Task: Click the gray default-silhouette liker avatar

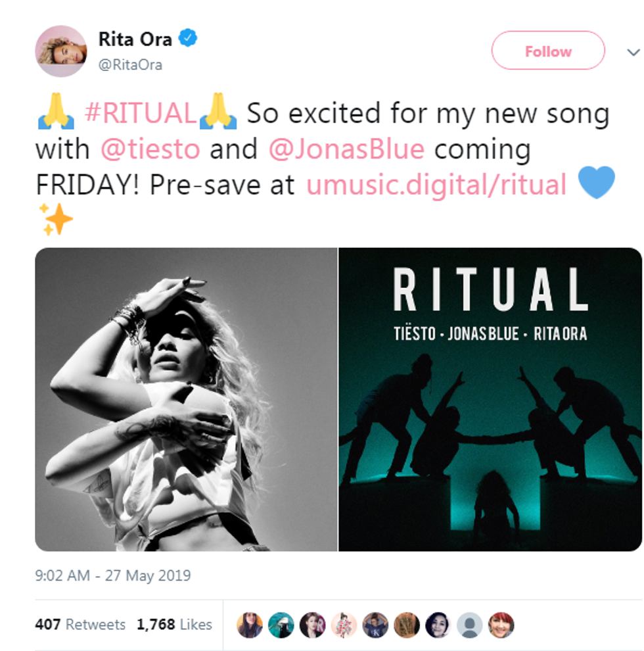Action: 470,625
